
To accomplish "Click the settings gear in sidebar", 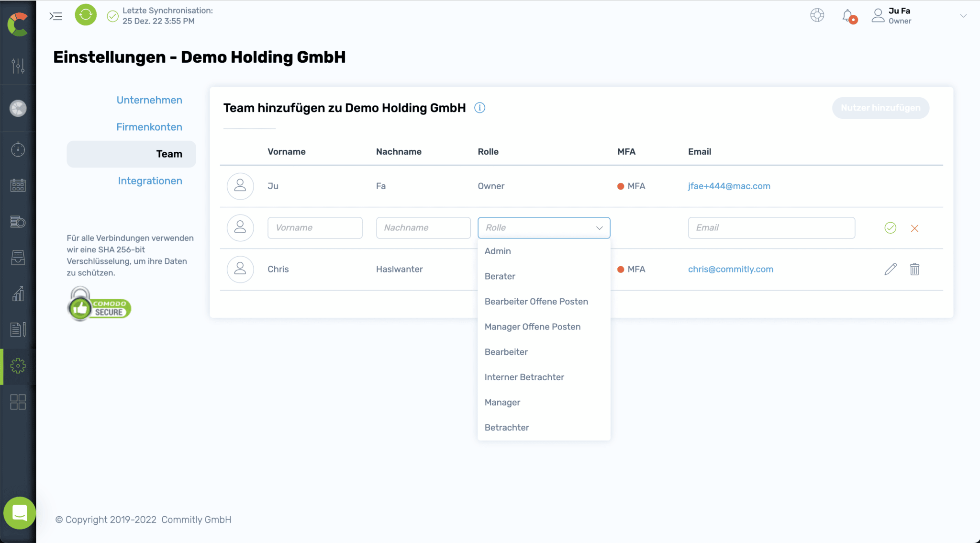I will pyautogui.click(x=18, y=366).
